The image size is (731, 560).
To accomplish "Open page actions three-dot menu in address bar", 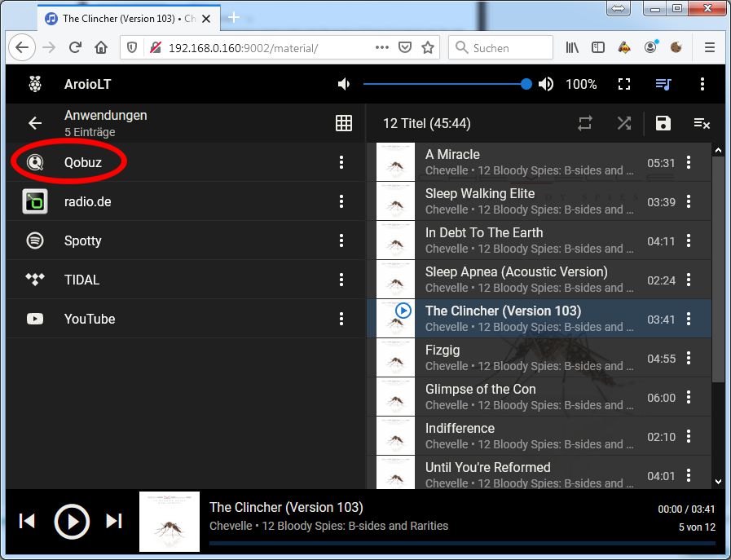I will point(382,47).
